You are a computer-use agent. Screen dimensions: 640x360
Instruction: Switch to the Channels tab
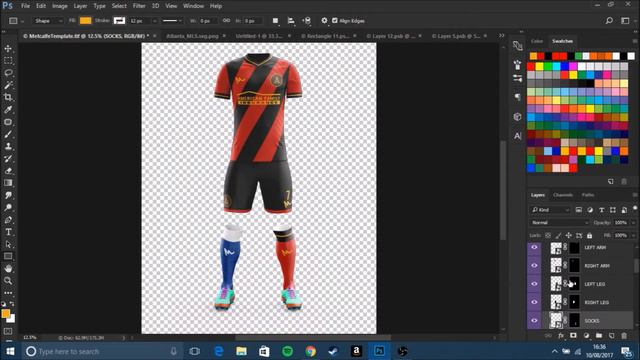point(562,195)
